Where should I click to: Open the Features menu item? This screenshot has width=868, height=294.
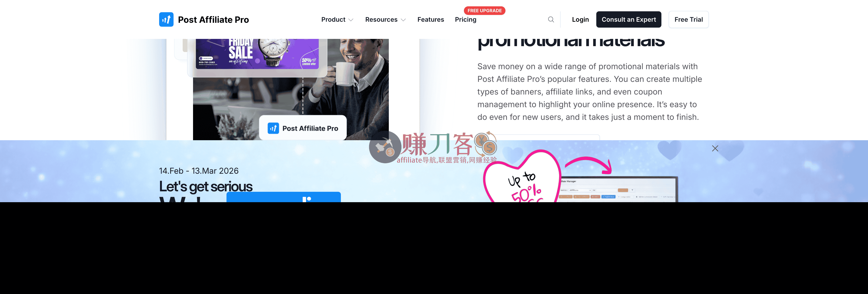[431, 19]
